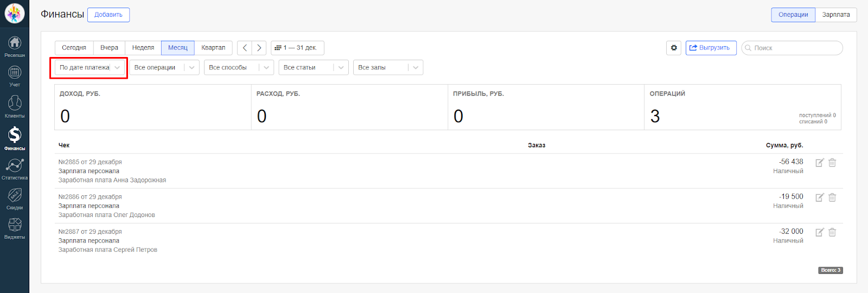The width and height of the screenshot is (868, 293).
Task: Delete receipt №2887 using trash icon
Action: point(832,232)
